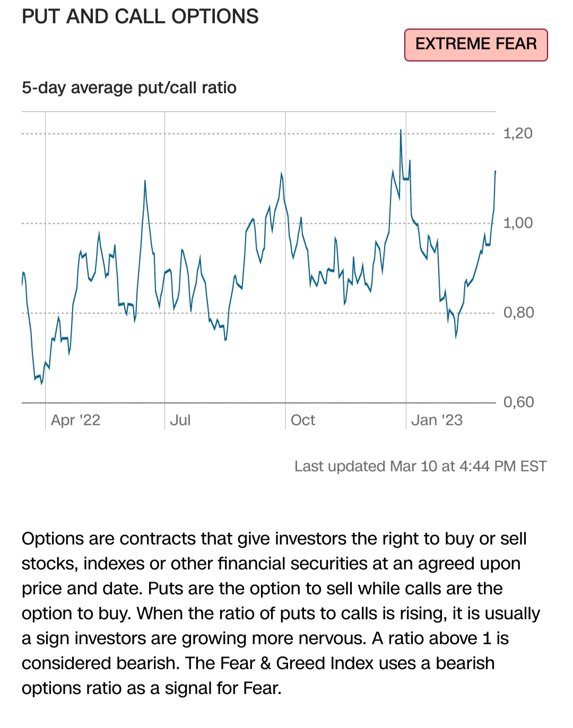Click the June peak between Apr '22 and Jul

pos(145,181)
